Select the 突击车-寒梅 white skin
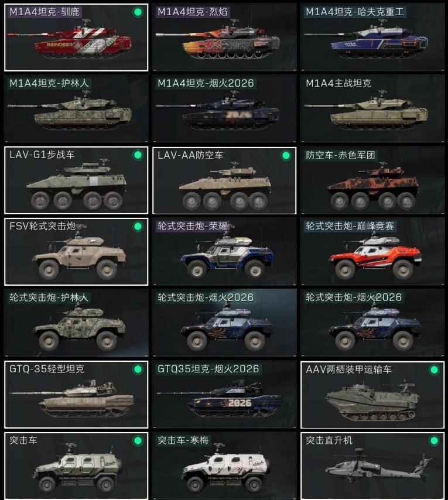Image resolution: width=448 pixels, height=500 pixels. [224, 466]
